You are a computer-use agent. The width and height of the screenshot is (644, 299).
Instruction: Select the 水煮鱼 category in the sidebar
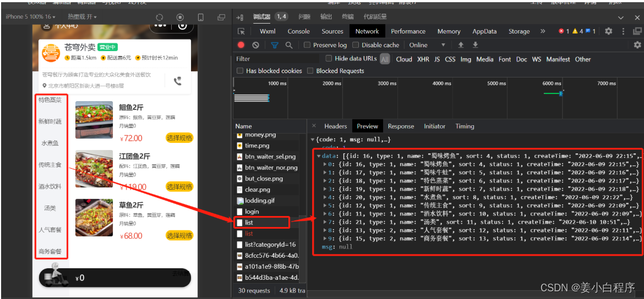click(50, 143)
